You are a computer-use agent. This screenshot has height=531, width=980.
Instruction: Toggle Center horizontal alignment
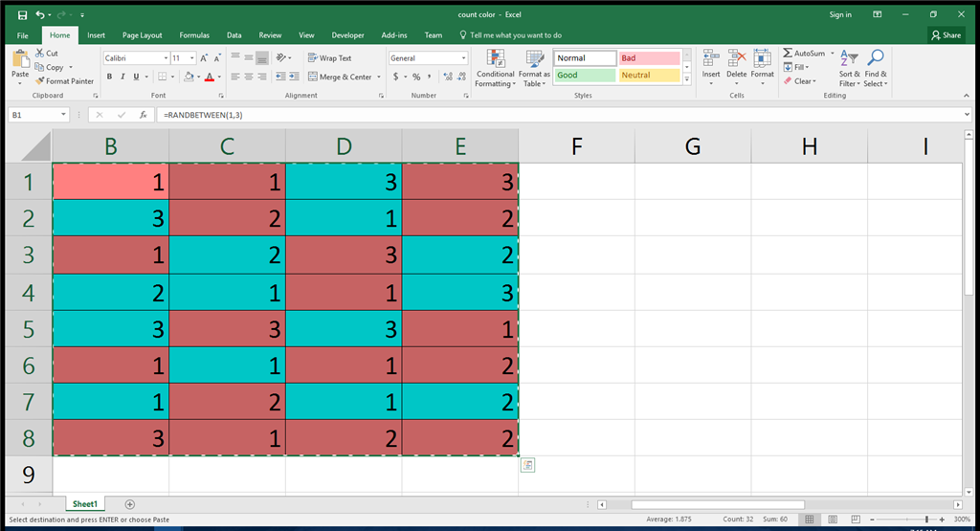(249, 77)
